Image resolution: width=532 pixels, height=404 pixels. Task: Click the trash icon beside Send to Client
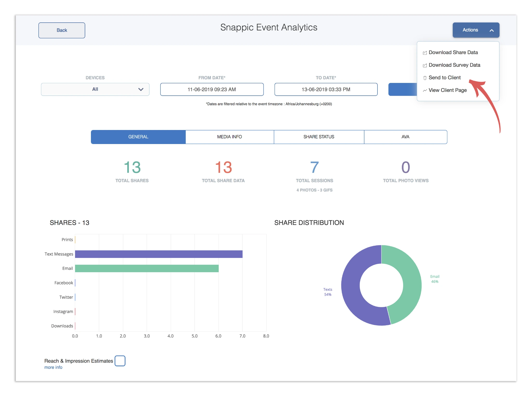(x=425, y=78)
